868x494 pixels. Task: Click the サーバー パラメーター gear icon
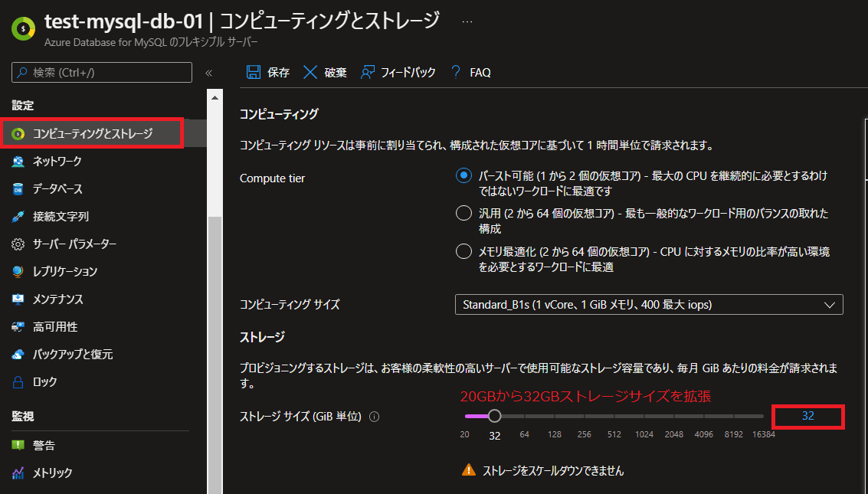pyautogui.click(x=18, y=244)
